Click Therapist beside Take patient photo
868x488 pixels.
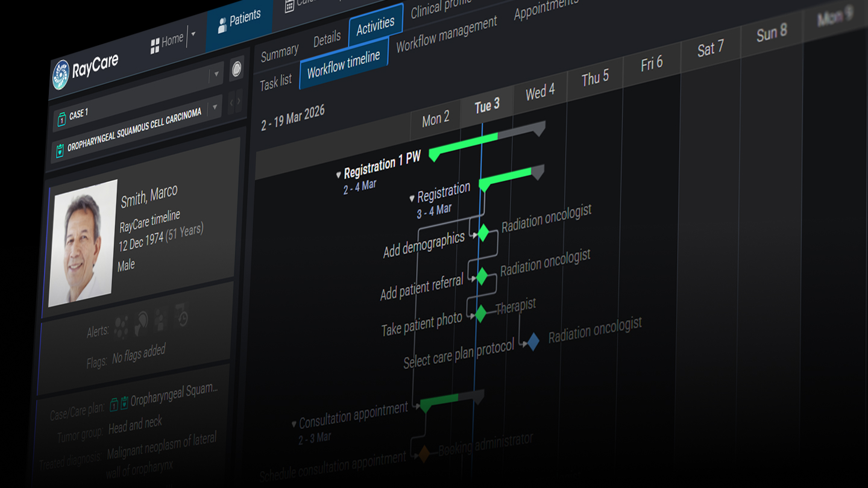516,305
